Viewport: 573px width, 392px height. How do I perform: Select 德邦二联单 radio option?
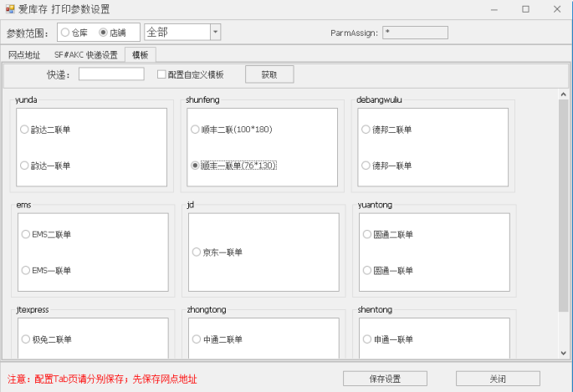pyautogui.click(x=386, y=130)
